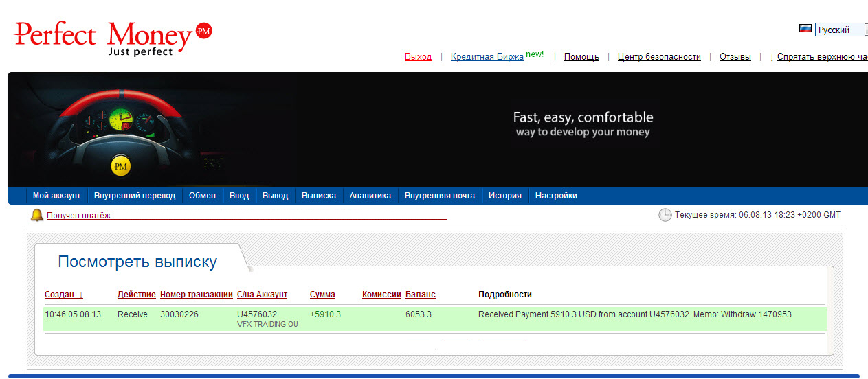
Task: Open the Мой аккаунт menu
Action: 56,196
